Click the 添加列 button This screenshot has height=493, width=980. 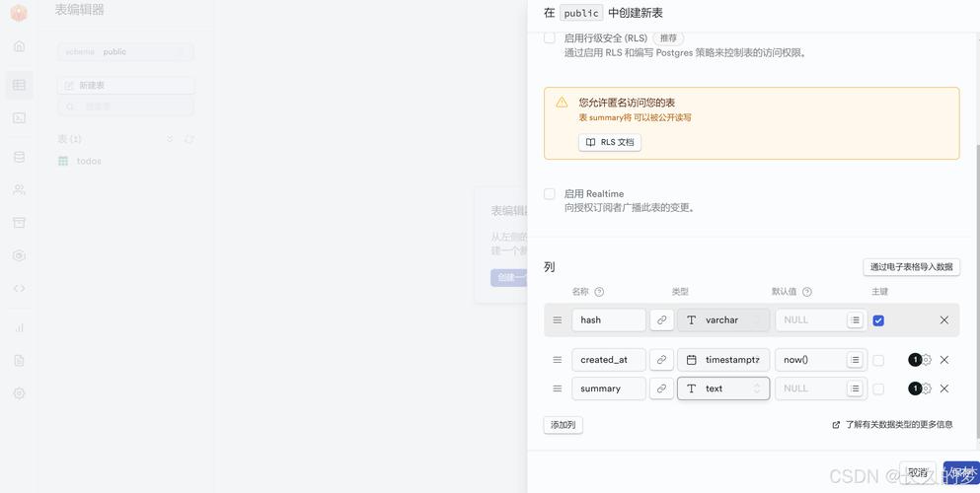[x=563, y=425]
